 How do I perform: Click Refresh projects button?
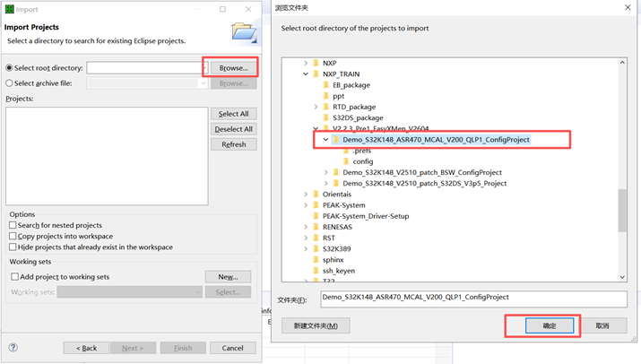coord(233,144)
